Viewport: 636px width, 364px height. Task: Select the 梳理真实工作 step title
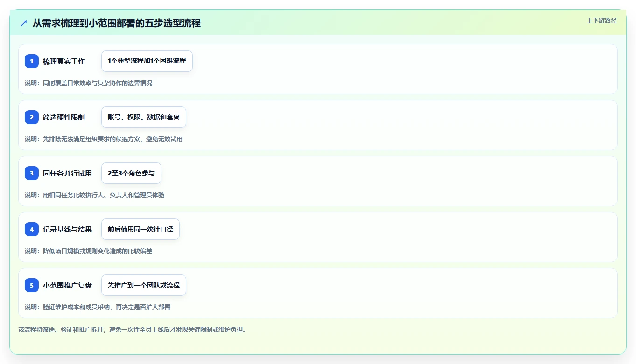coord(64,61)
